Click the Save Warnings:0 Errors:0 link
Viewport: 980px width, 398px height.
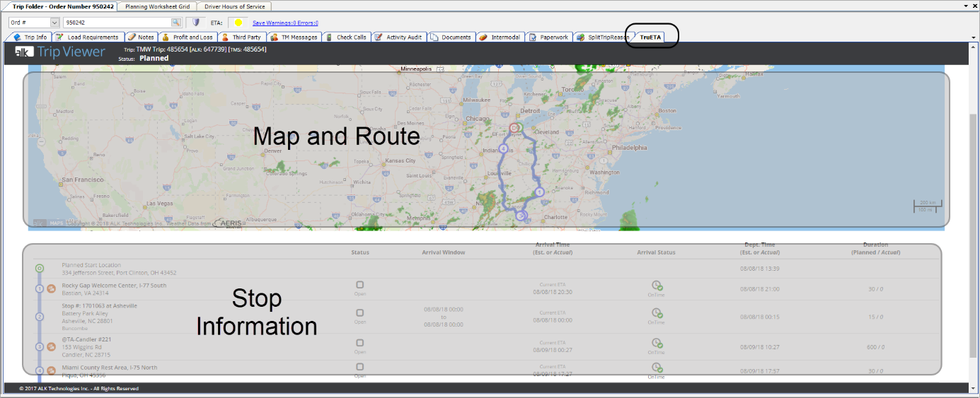285,23
